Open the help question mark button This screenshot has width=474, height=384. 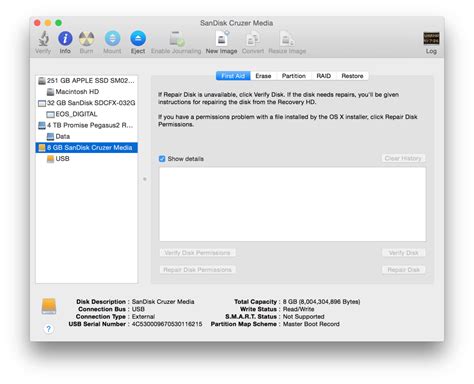pyautogui.click(x=49, y=329)
